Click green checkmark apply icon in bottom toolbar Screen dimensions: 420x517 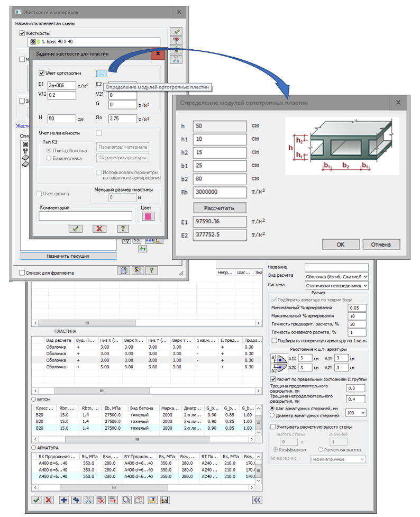pos(36,500)
